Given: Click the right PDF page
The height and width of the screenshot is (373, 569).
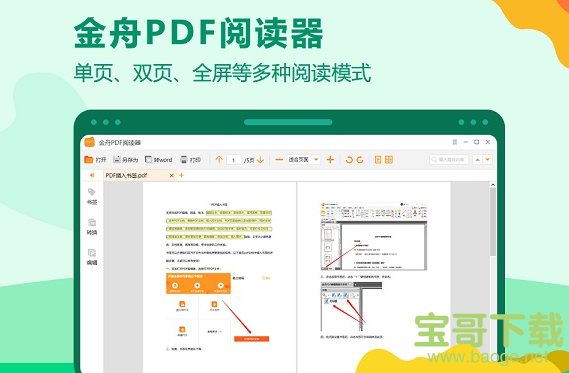Looking at the screenshot, I should point(374,277).
